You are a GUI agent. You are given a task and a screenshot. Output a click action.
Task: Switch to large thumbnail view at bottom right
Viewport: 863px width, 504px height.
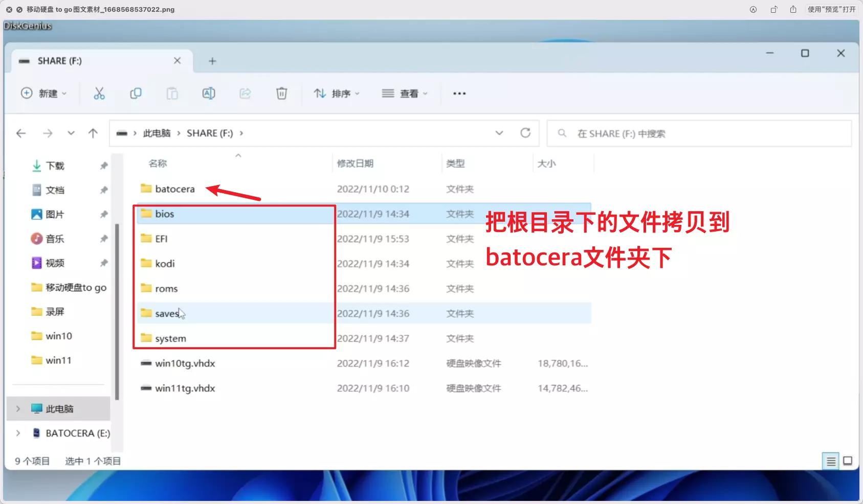848,461
